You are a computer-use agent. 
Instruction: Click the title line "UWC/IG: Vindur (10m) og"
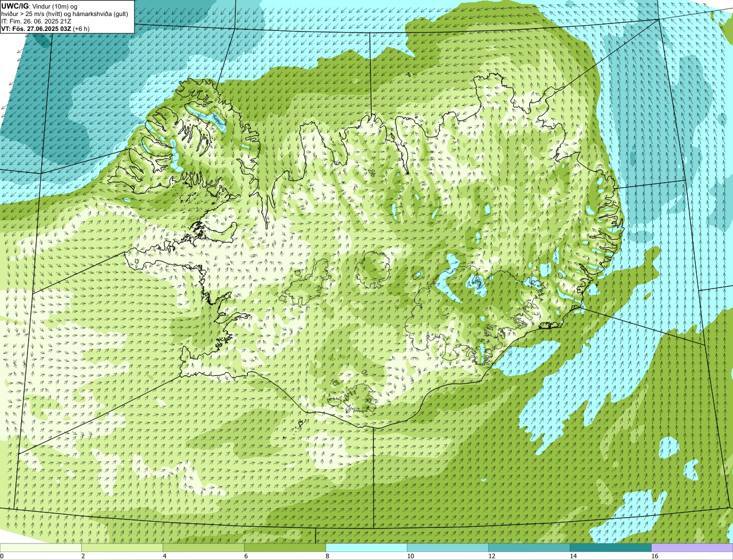(40, 6)
